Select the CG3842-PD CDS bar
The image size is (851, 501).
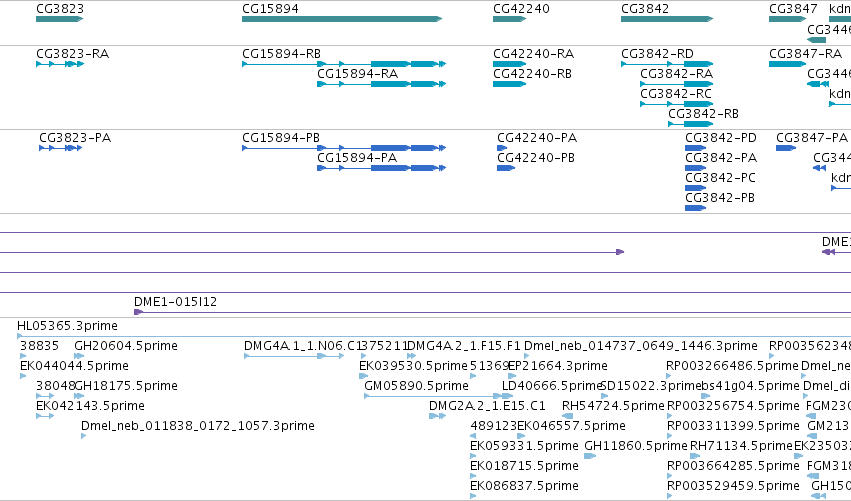point(696,148)
